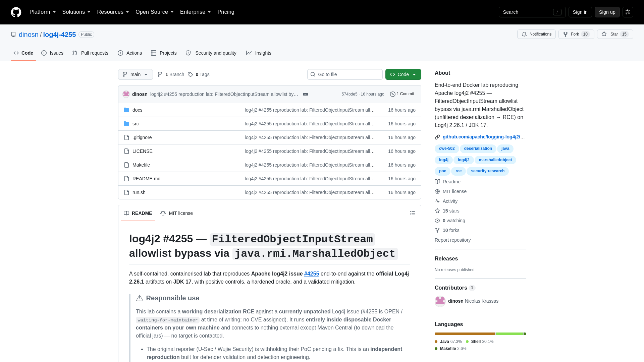Click commit hash 574bde5
Viewport: 644px width, 362px height.
(350, 94)
